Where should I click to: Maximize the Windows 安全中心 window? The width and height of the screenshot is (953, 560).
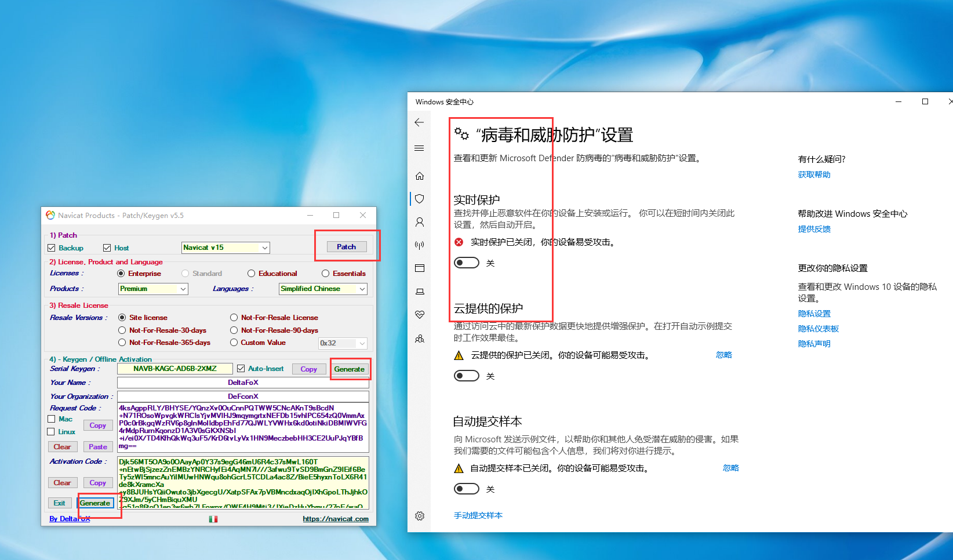click(925, 101)
